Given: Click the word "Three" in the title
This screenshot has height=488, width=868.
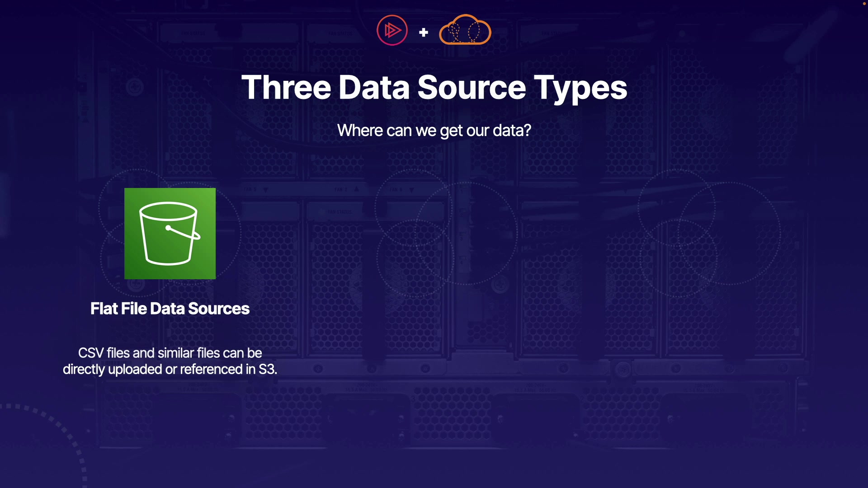Looking at the screenshot, I should tap(286, 87).
